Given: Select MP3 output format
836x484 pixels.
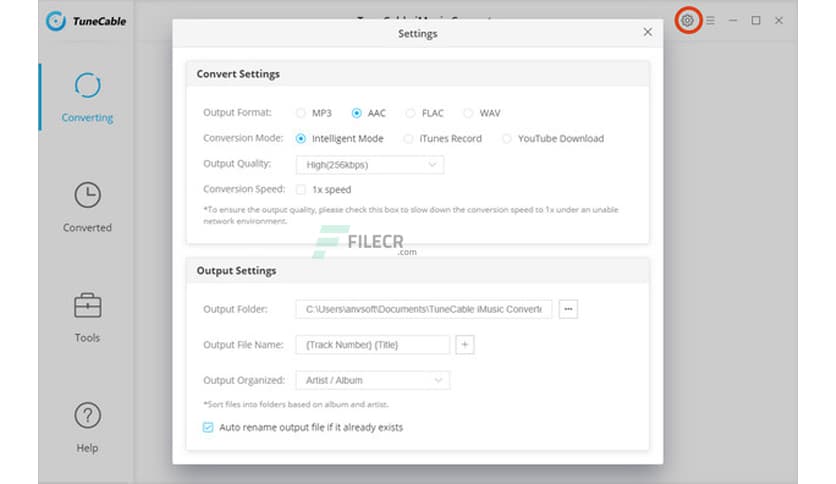Looking at the screenshot, I should click(x=301, y=113).
